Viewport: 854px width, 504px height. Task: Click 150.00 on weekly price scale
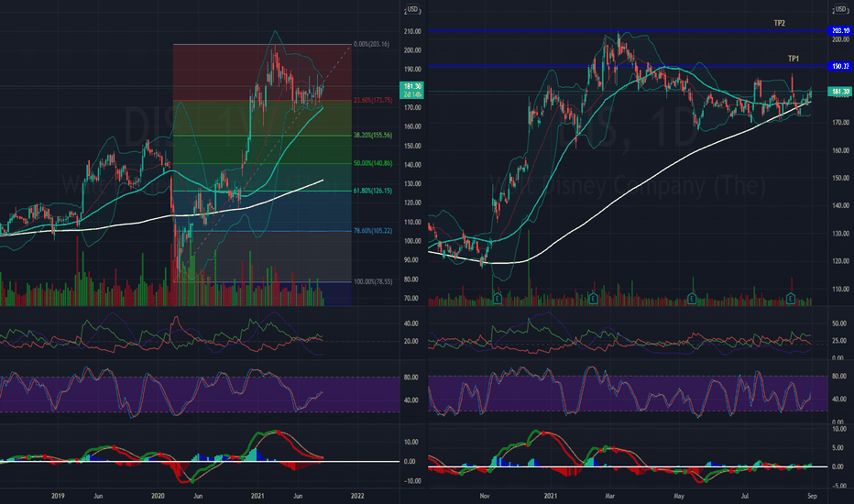pos(412,146)
